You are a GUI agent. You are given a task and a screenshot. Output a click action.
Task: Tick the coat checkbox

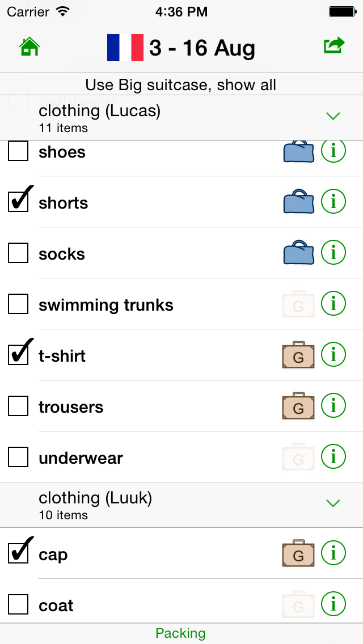click(18, 604)
